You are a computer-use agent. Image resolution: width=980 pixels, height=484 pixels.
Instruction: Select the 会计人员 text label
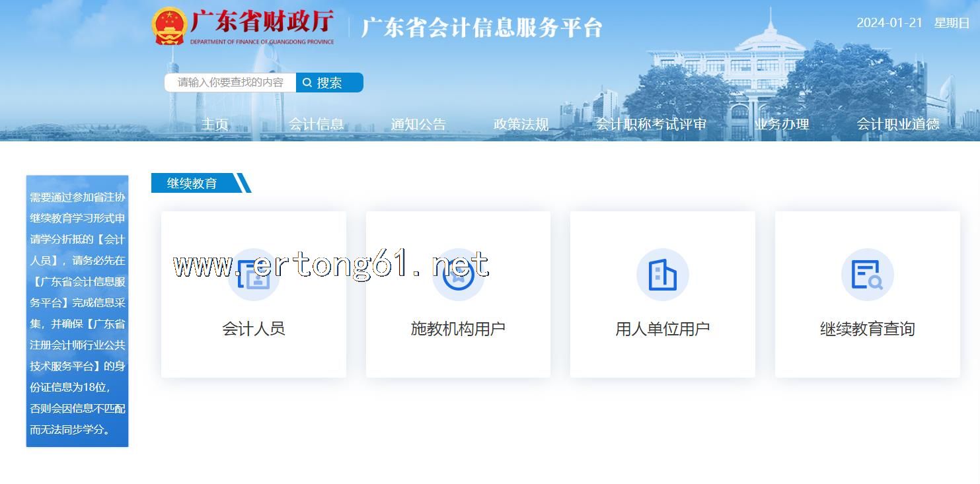254,329
